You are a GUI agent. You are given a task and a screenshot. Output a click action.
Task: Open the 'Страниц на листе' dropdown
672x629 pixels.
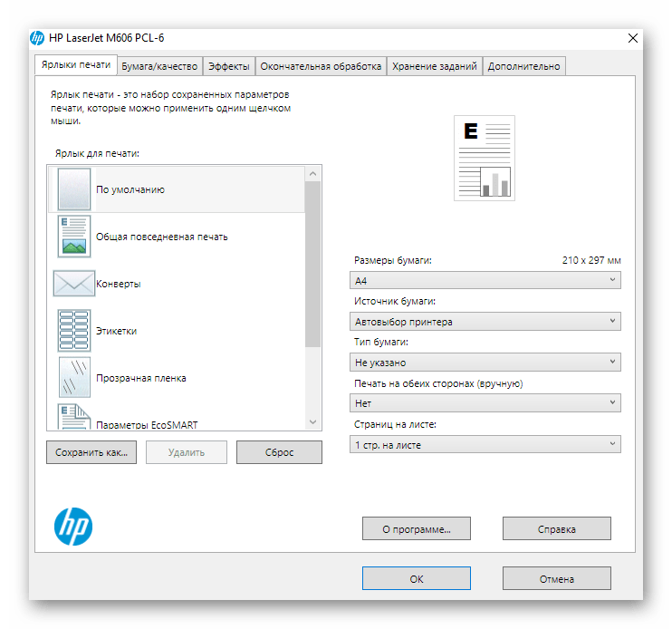click(x=485, y=444)
